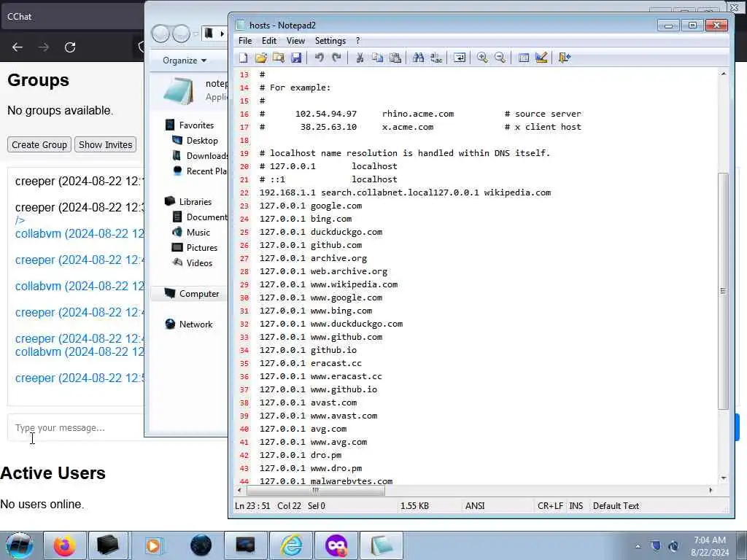
Task: Click the browser reload icon in CChat window
Action: [70, 47]
